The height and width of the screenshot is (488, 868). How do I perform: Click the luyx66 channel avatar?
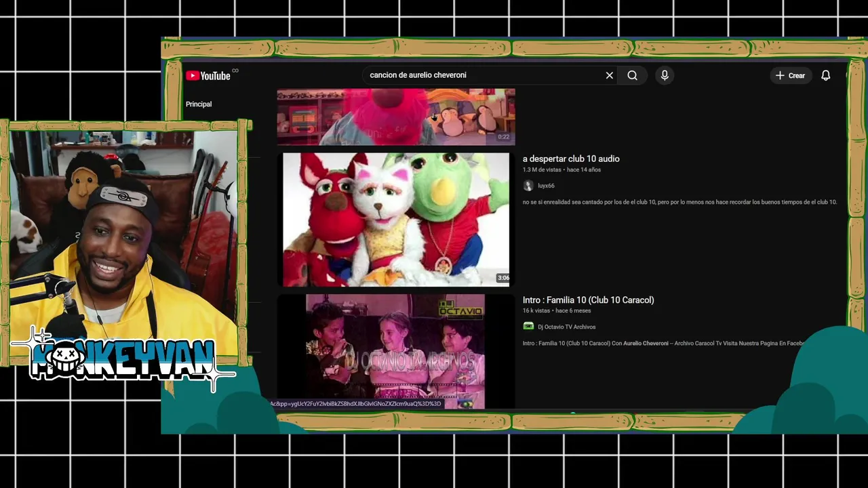[x=528, y=186]
